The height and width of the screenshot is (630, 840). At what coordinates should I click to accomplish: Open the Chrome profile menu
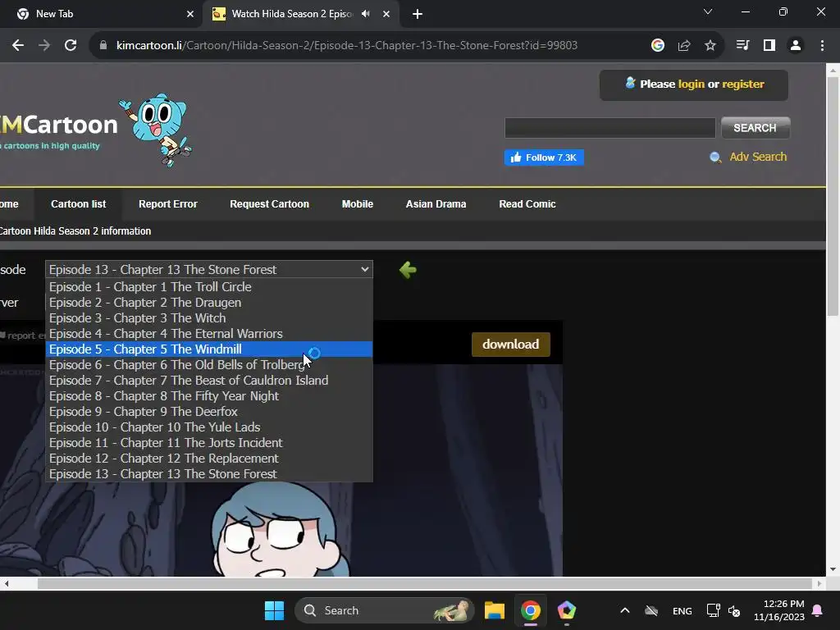[796, 46]
